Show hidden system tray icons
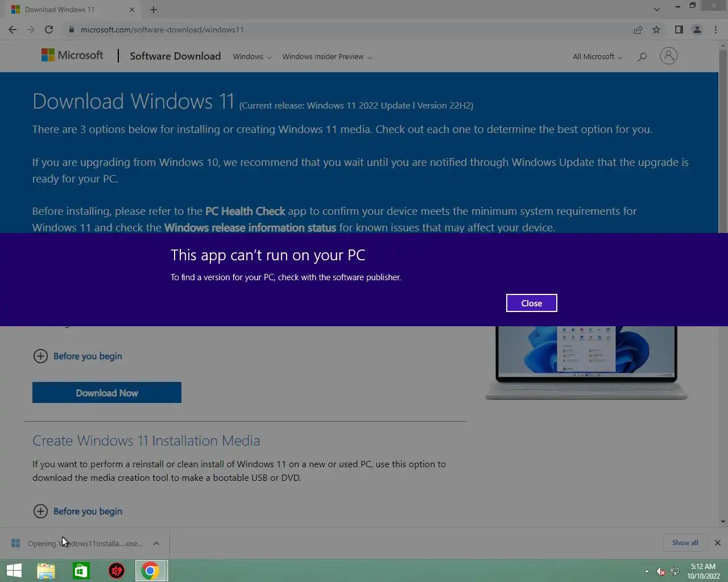This screenshot has height=582, width=728. [647, 571]
